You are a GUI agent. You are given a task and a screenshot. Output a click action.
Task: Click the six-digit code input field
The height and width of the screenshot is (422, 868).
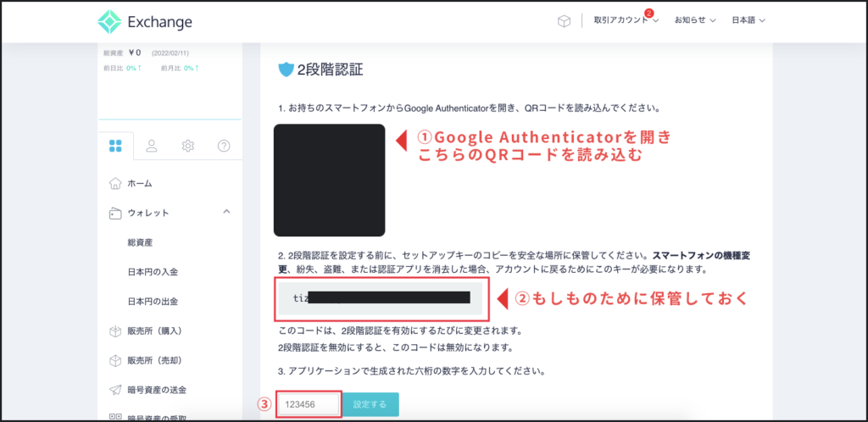tap(309, 405)
